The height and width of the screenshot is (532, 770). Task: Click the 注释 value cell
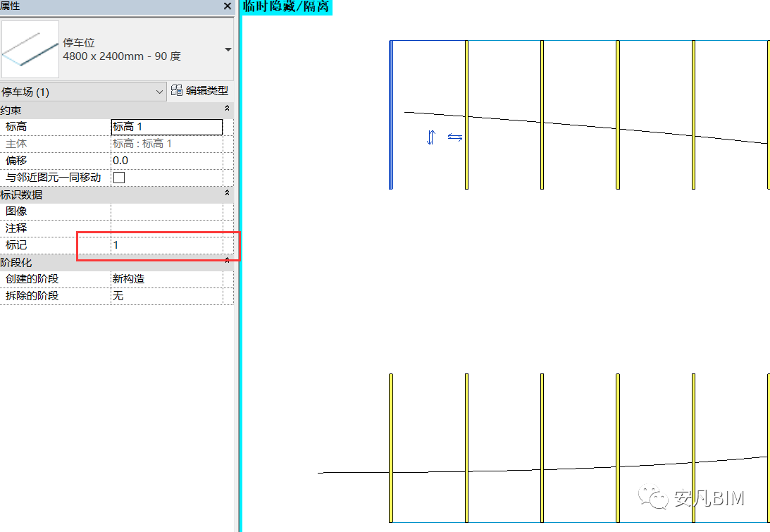point(167,228)
